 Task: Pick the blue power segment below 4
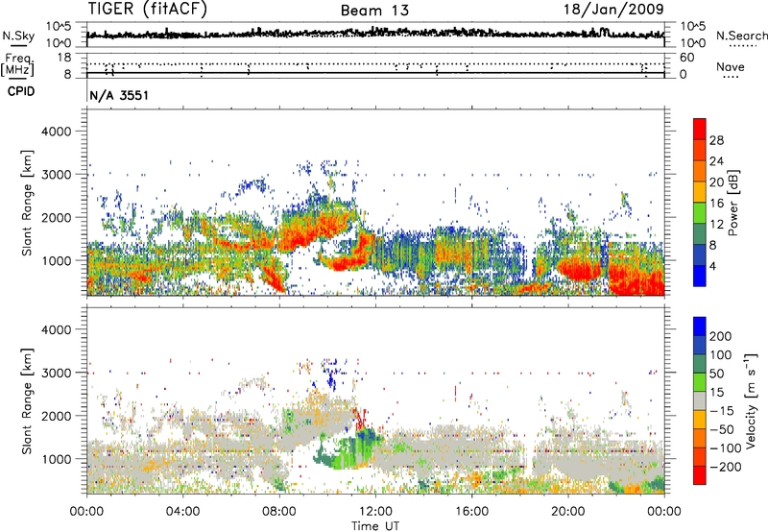(x=700, y=276)
